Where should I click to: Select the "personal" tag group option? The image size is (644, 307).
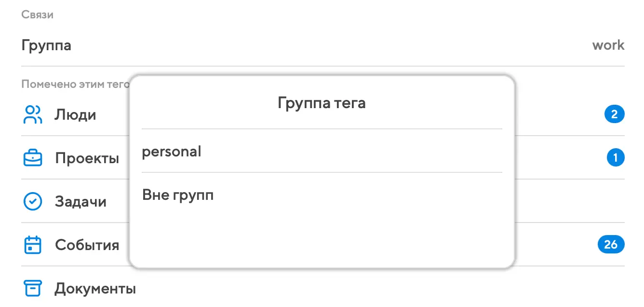(x=172, y=152)
